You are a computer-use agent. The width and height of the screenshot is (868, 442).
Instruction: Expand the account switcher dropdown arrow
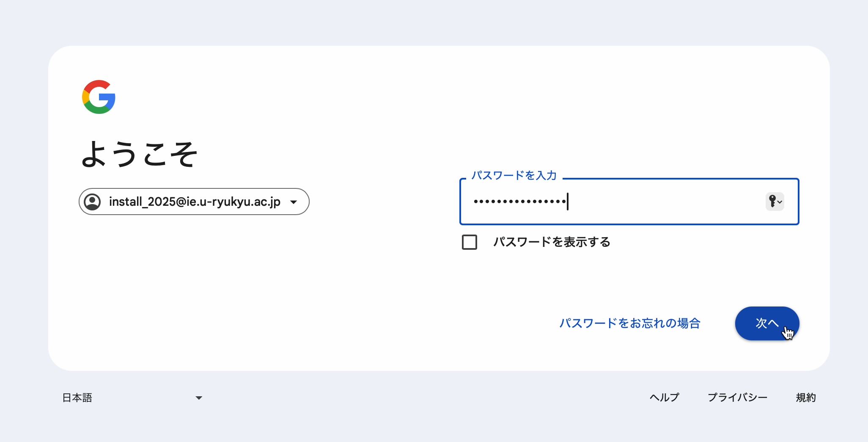tap(294, 202)
